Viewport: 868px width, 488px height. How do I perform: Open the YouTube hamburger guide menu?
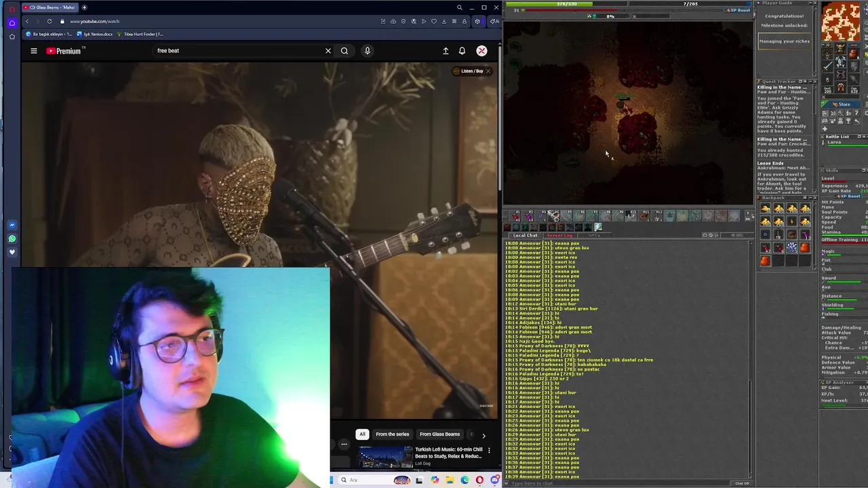(33, 51)
